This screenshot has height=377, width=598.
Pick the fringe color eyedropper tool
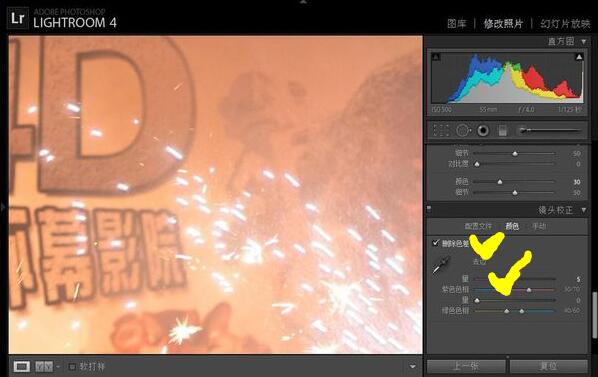[441, 265]
